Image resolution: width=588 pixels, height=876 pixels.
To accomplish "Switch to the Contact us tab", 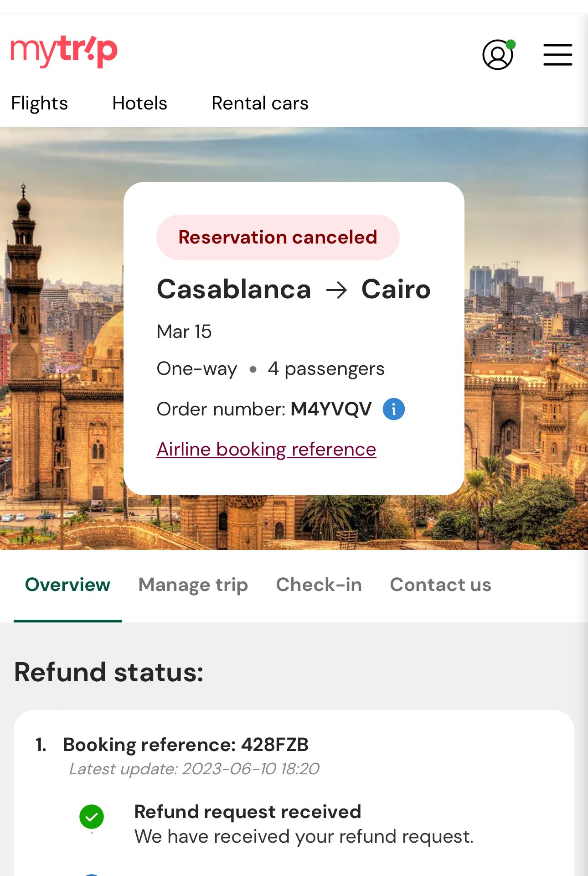I will (x=440, y=585).
